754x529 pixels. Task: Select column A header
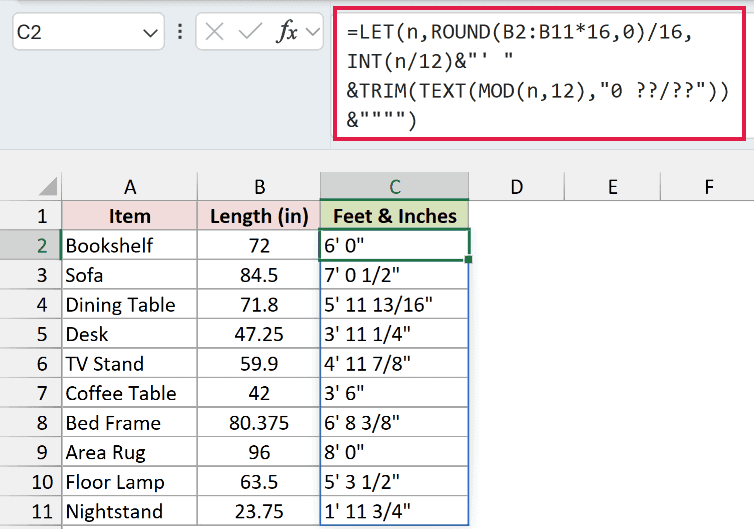[129, 187]
